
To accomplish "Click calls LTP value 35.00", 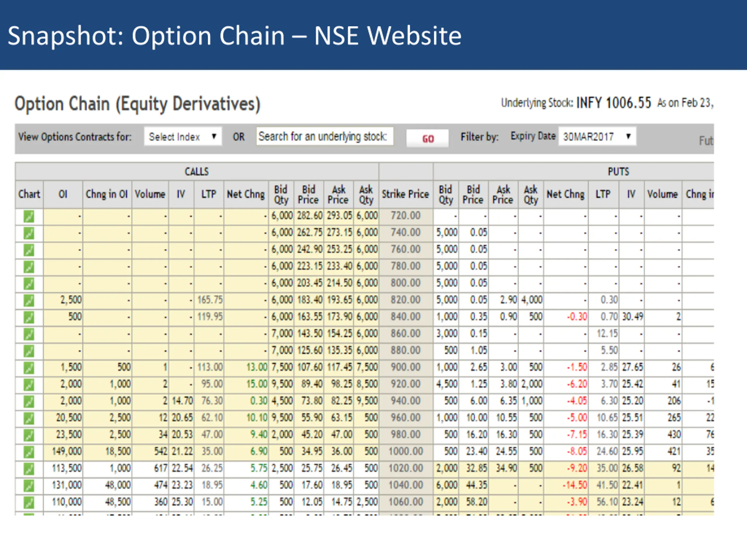I will click(x=212, y=452).
